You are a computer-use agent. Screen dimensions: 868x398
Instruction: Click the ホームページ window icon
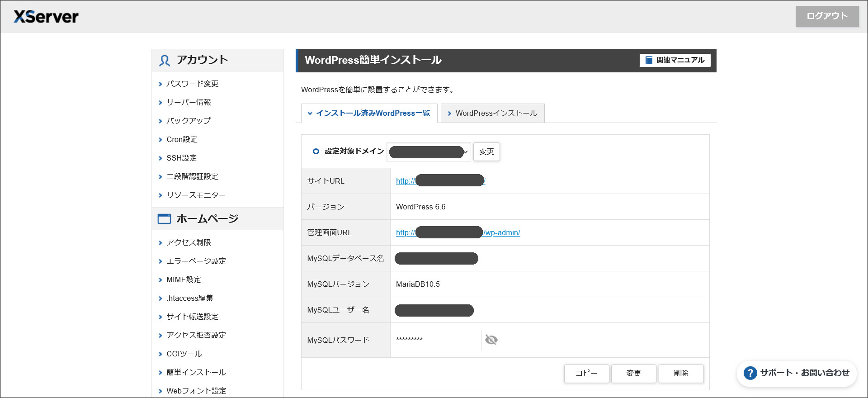pos(164,219)
